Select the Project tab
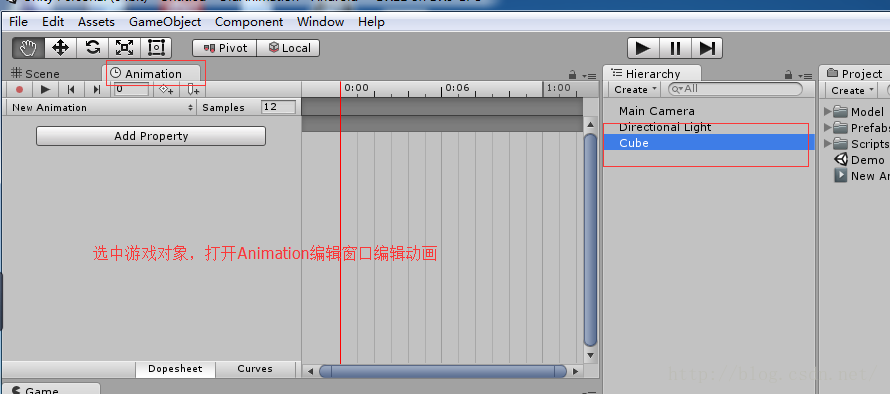 [x=854, y=74]
